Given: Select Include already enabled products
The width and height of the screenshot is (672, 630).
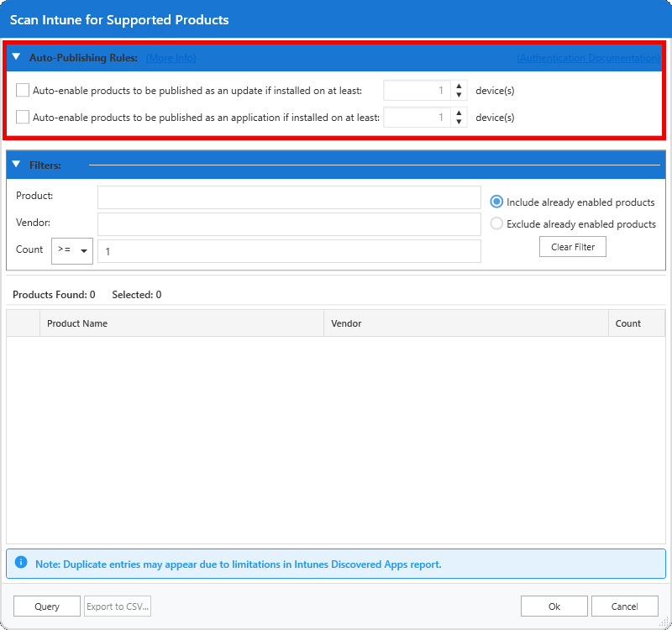Looking at the screenshot, I should tap(496, 202).
